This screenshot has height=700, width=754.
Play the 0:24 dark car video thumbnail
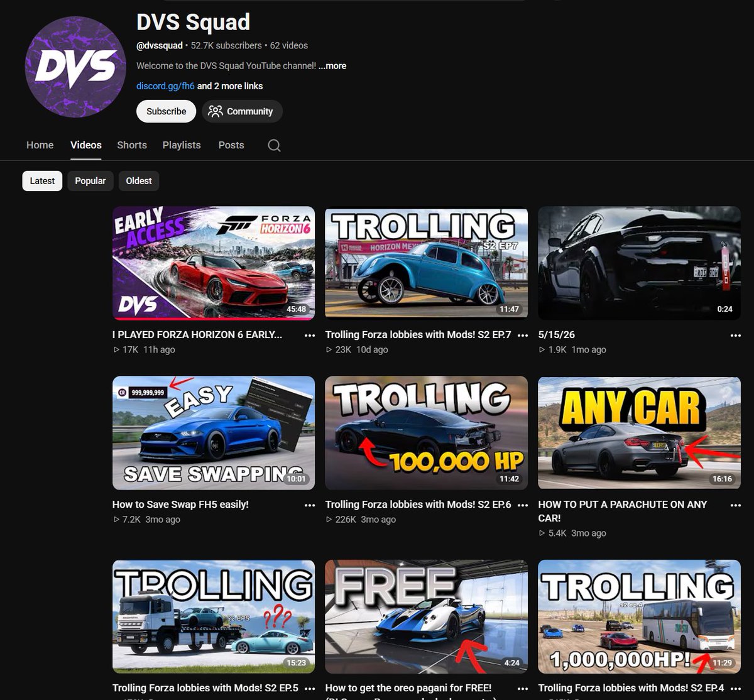(x=640, y=263)
